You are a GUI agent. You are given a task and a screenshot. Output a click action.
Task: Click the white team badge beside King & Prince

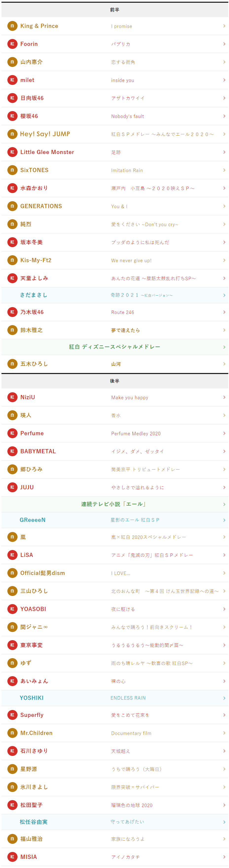click(x=12, y=26)
